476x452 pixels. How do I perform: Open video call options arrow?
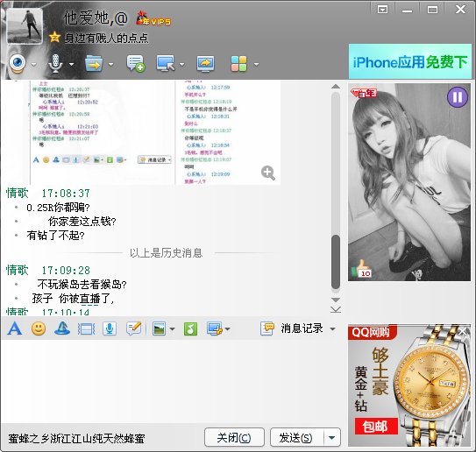click(x=33, y=64)
